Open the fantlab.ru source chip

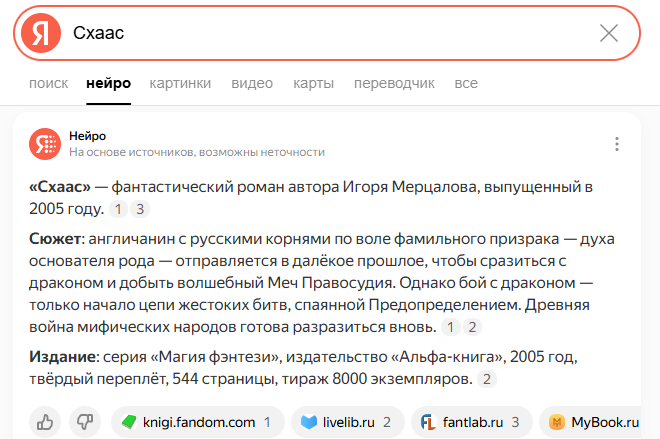coord(471,422)
